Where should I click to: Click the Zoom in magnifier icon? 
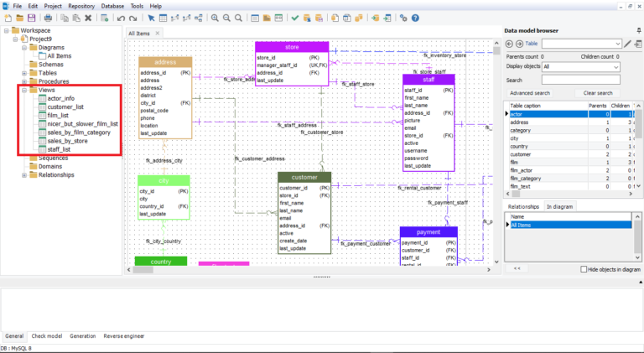(x=216, y=18)
